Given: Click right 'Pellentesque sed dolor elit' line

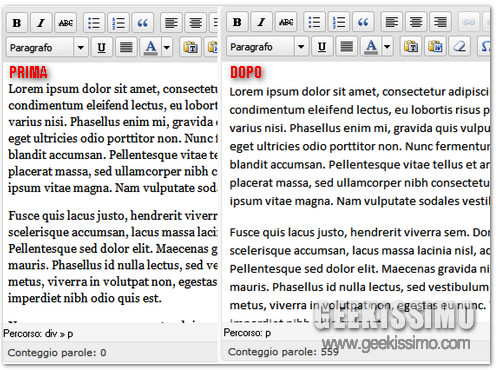Looking at the screenshot, I should point(359,269).
